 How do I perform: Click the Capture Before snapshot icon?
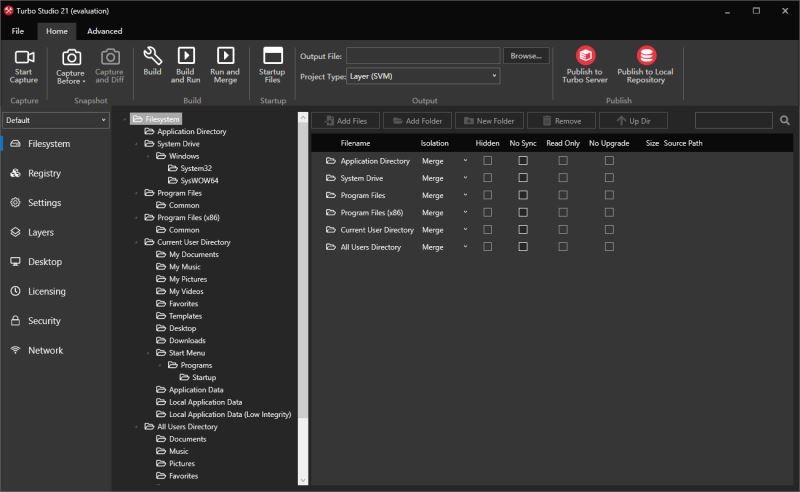click(x=71, y=58)
